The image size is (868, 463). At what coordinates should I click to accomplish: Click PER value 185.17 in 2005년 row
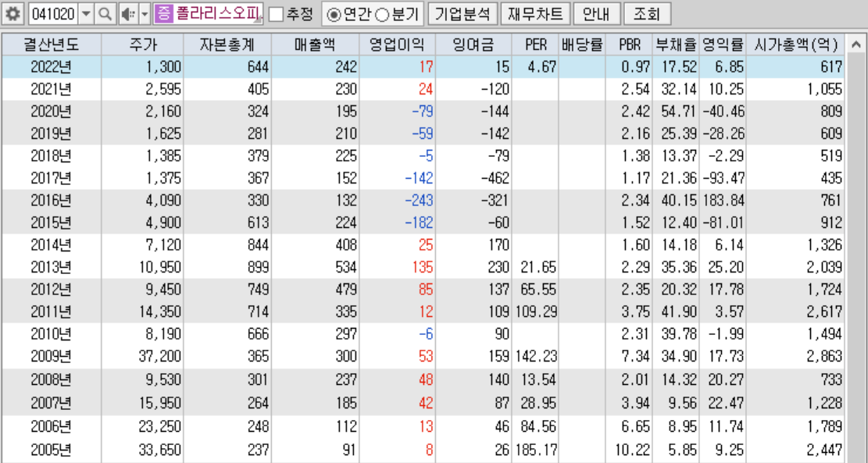[x=537, y=449]
